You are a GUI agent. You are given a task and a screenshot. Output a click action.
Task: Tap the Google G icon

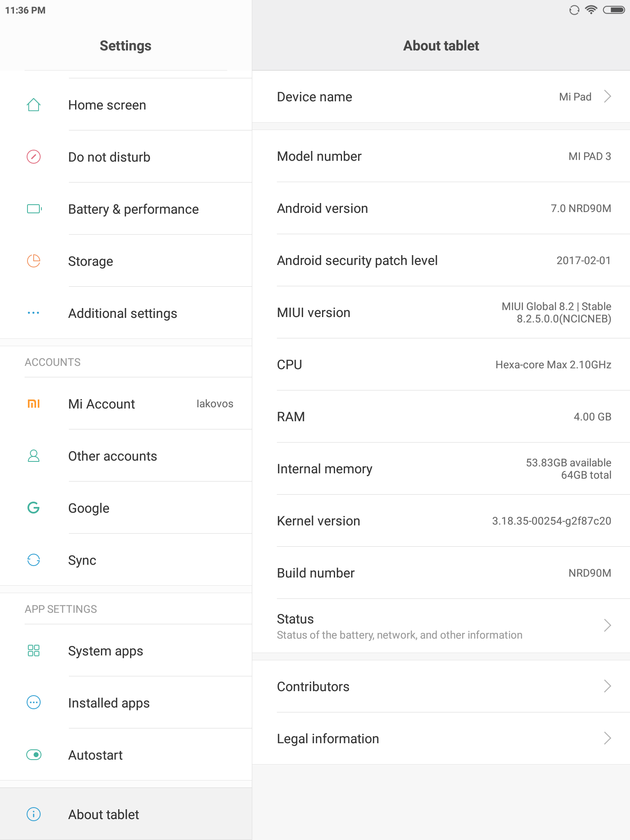(x=34, y=508)
